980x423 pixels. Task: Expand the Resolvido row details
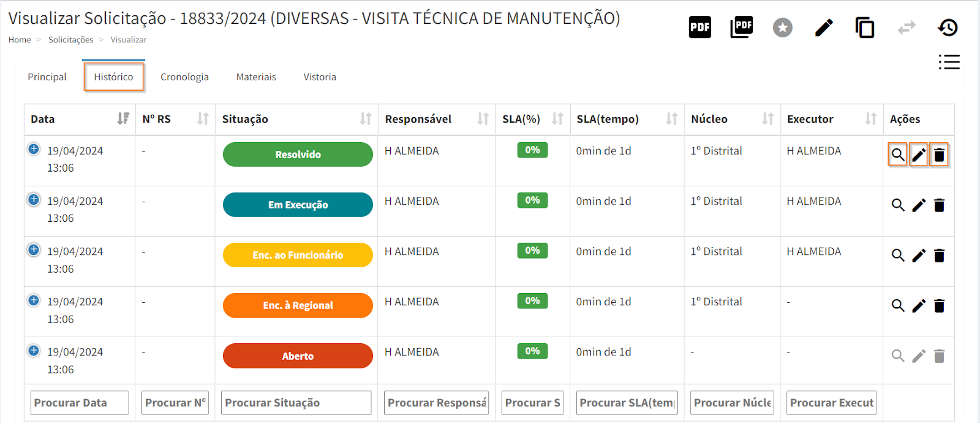click(34, 149)
